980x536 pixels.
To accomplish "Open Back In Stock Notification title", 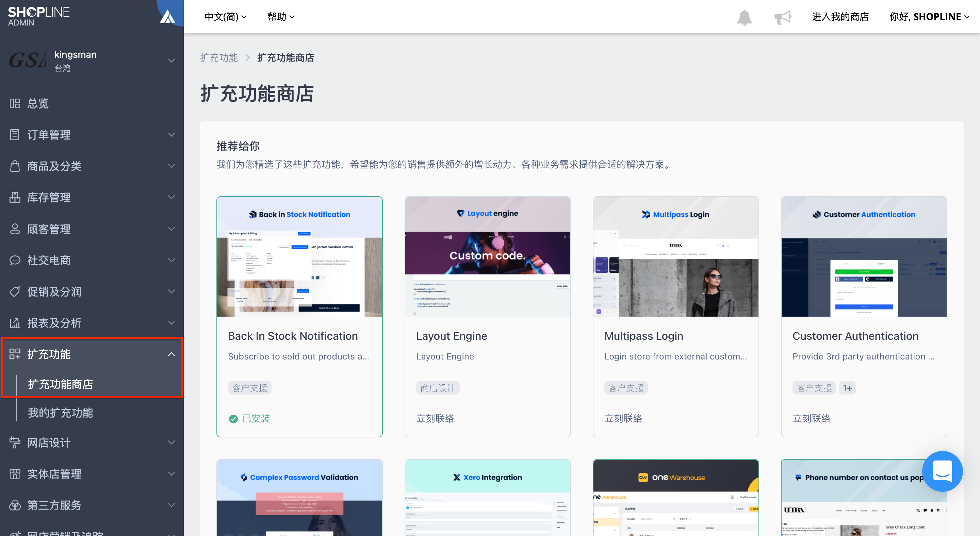I will 293,336.
